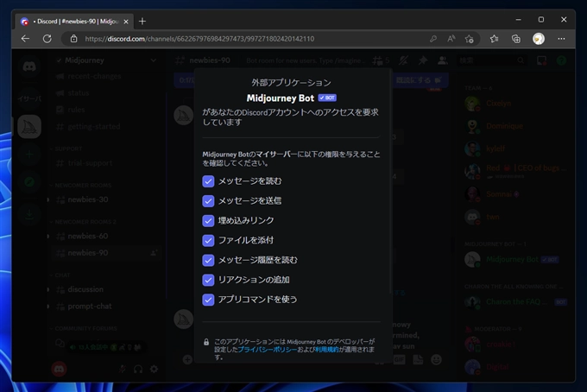The image size is (587, 392).
Task: Add attachment with plus icon in message box
Action: pos(187,360)
